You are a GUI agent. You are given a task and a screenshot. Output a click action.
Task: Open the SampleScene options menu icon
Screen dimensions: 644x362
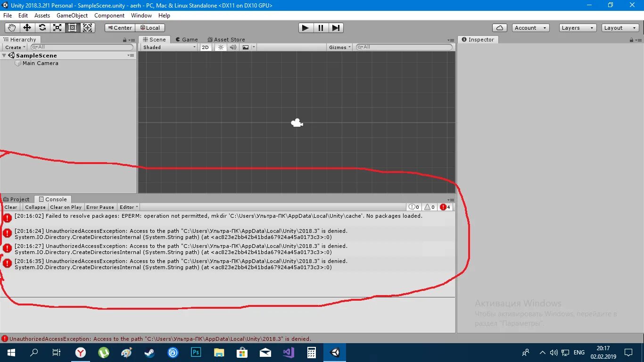coord(131,56)
